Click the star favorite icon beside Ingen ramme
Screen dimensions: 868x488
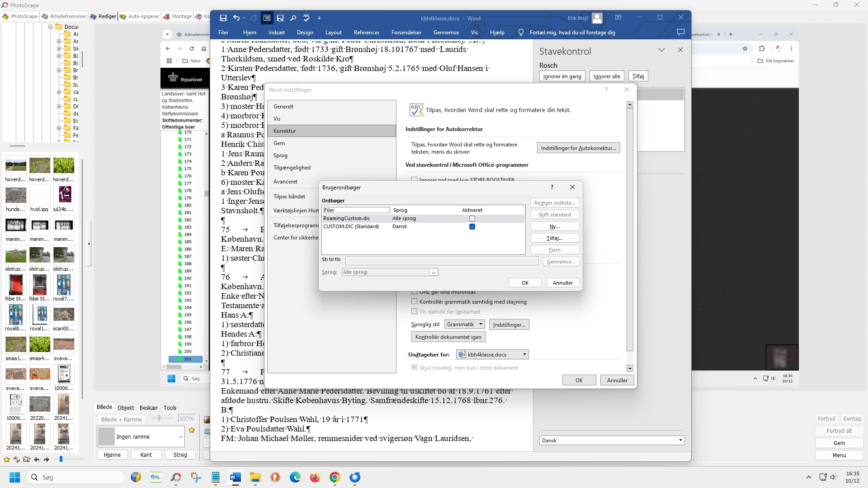192,430
